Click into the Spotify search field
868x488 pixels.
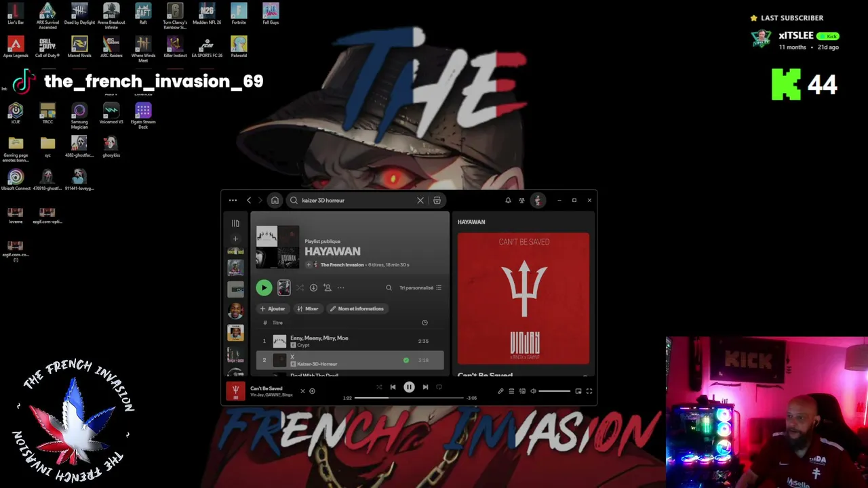356,201
